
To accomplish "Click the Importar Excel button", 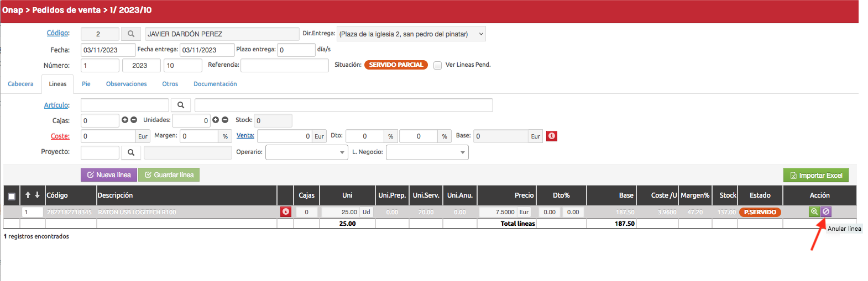I will coord(815,176).
